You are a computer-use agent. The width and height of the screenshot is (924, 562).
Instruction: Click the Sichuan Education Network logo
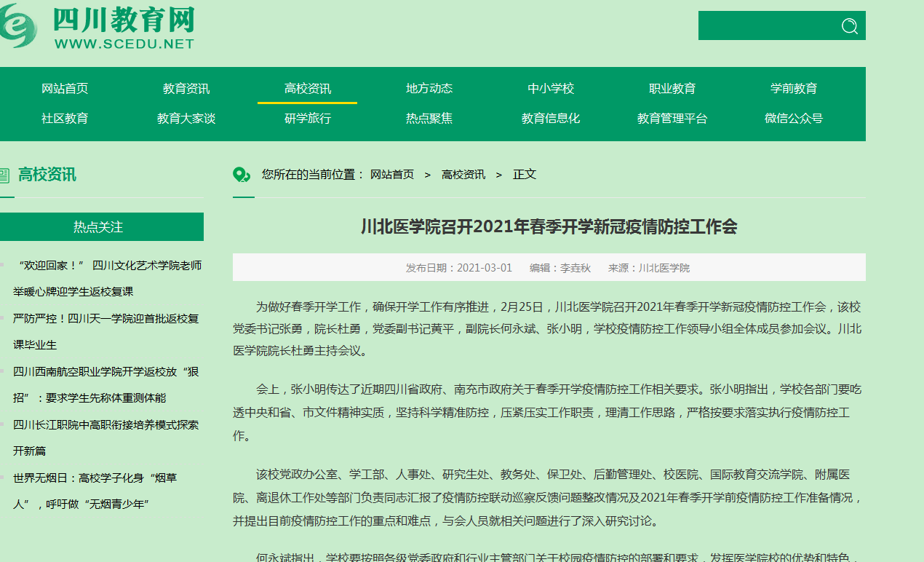[98, 25]
